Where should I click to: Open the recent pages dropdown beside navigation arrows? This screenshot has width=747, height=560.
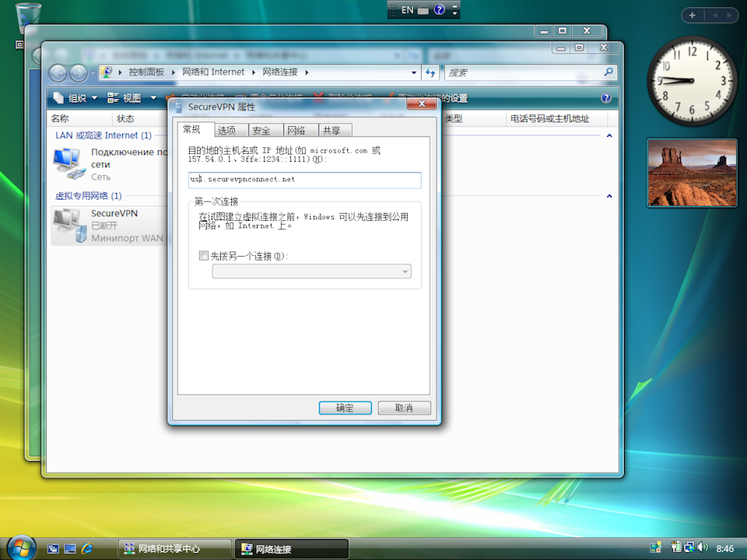pos(93,73)
